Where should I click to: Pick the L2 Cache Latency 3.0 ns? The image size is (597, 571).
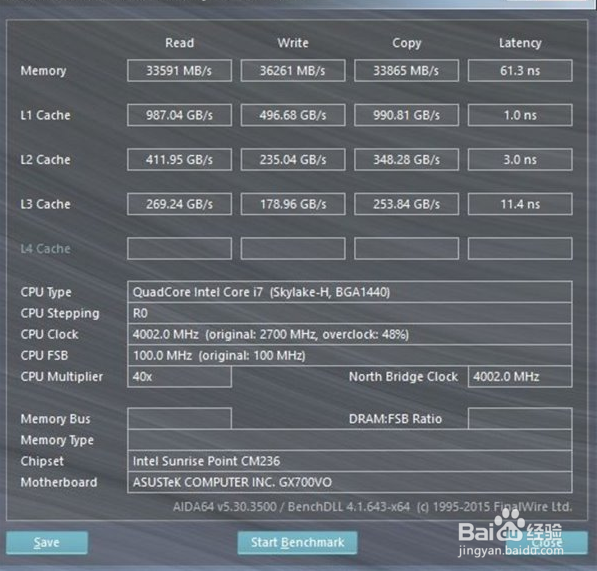[x=520, y=159]
